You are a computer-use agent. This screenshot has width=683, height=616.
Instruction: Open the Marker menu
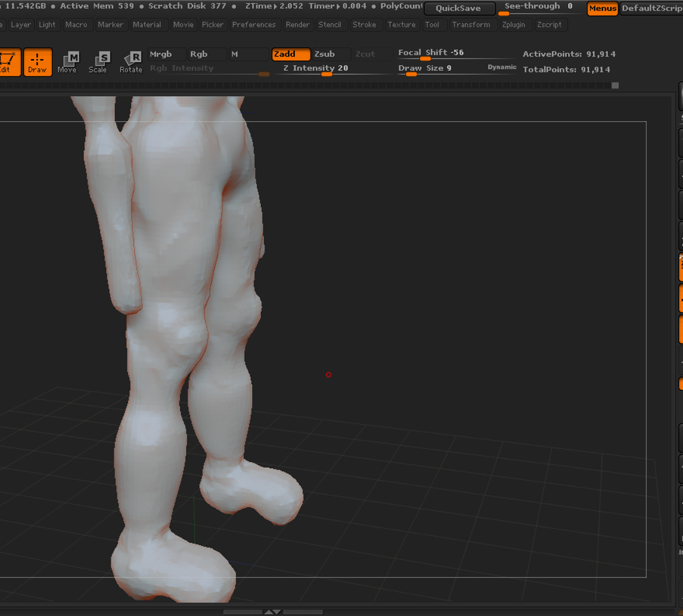[x=110, y=25]
